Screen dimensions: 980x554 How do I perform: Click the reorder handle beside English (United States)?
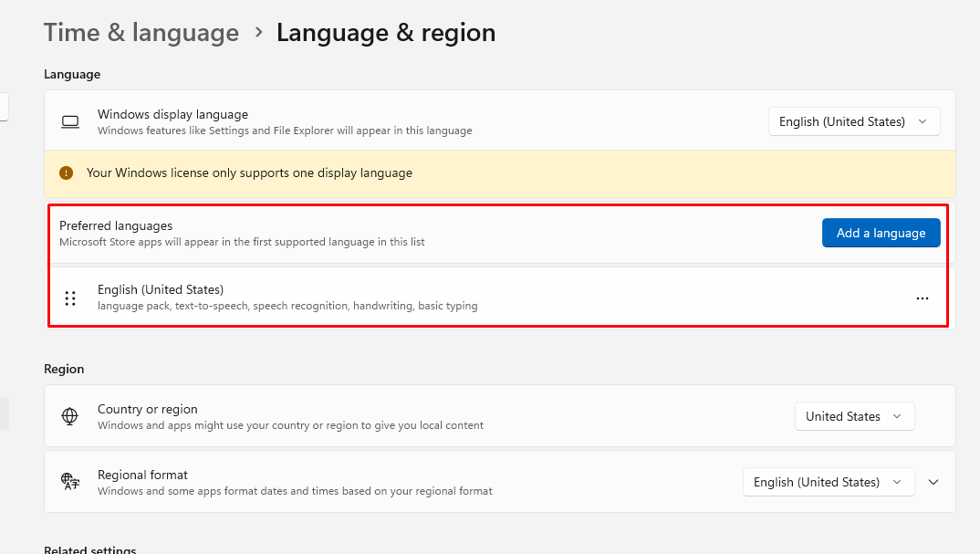click(x=70, y=298)
